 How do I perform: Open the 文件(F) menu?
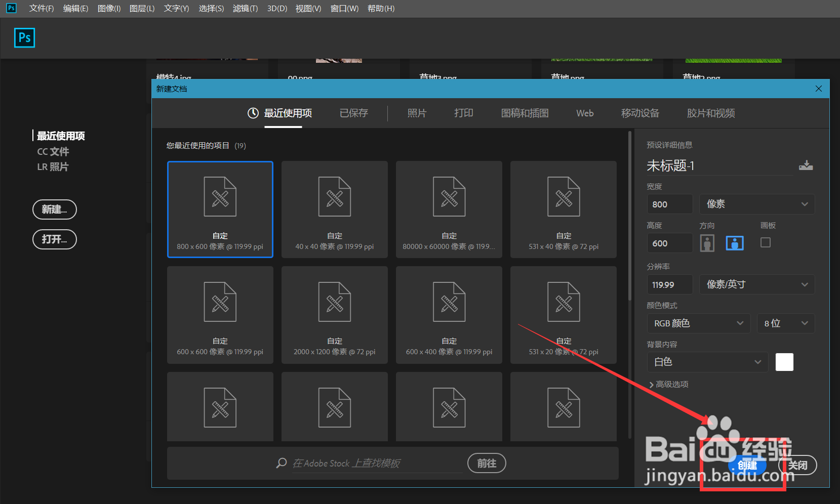tap(42, 8)
